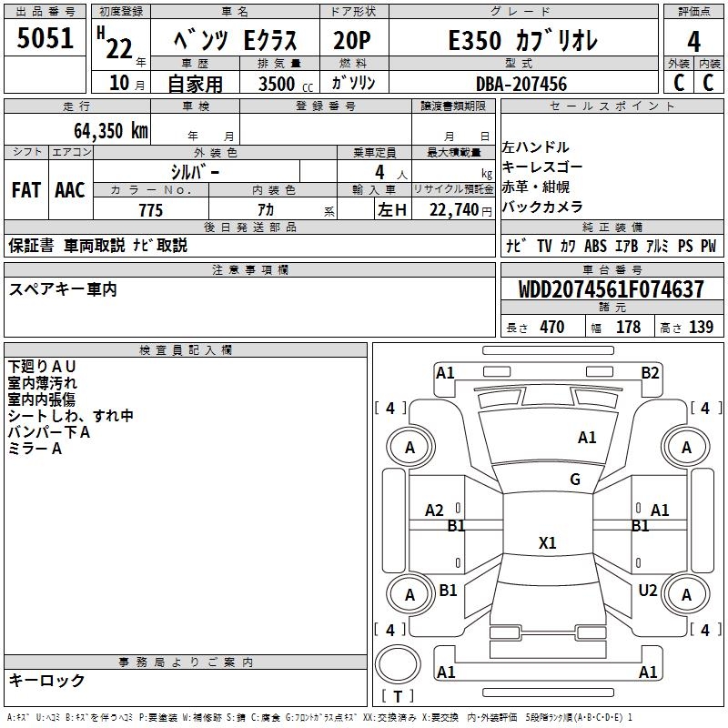Click the lot number 5051

click(x=45, y=38)
